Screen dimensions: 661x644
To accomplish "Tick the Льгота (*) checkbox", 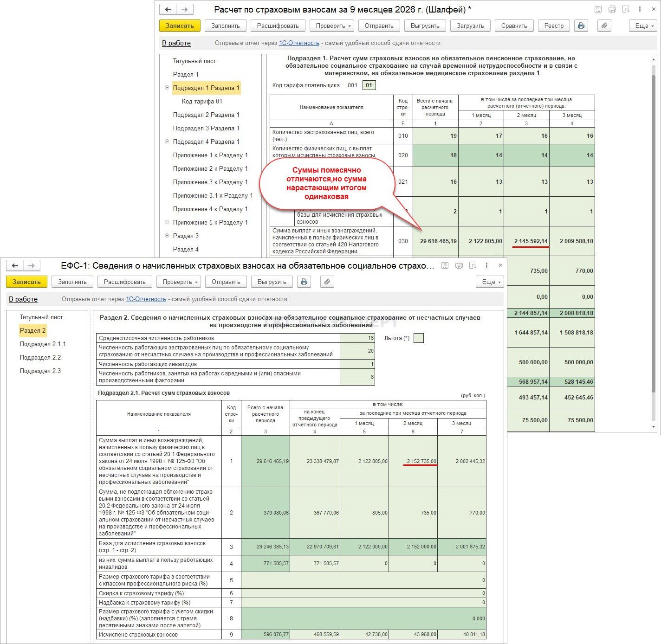I will click(x=418, y=338).
